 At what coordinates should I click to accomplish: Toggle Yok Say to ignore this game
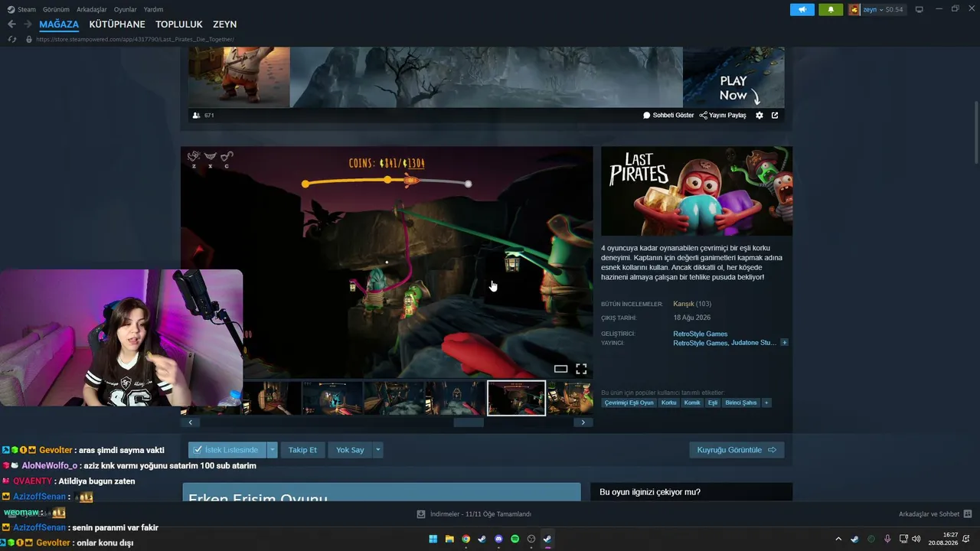pyautogui.click(x=350, y=450)
